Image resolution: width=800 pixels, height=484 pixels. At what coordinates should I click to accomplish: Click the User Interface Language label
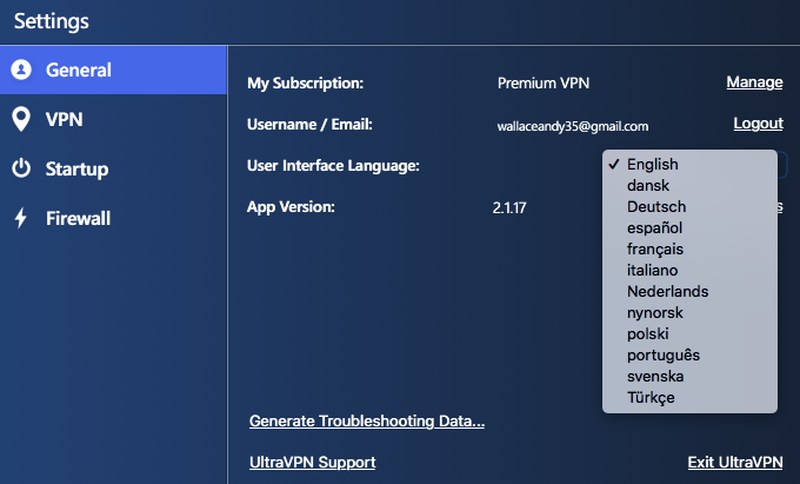pos(333,166)
